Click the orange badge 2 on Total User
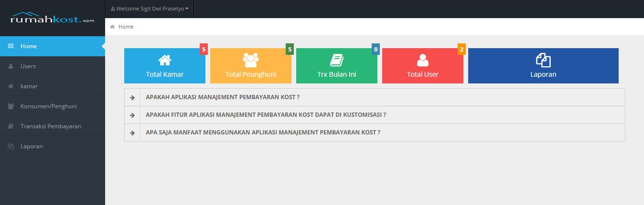 (x=462, y=49)
